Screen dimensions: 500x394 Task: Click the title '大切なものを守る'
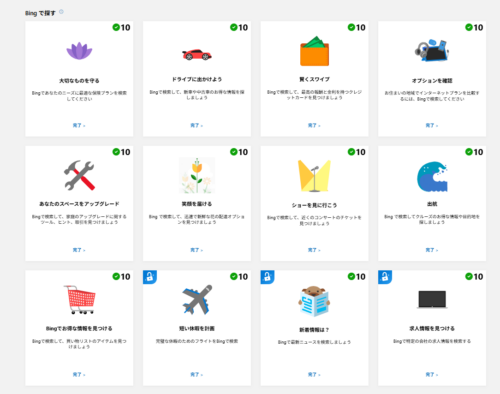[x=79, y=81]
